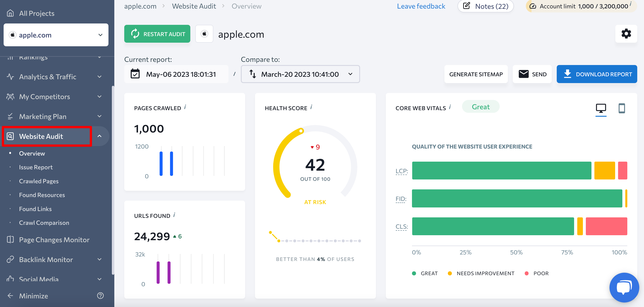
Task: Open the live chat bubble
Action: [624, 287]
